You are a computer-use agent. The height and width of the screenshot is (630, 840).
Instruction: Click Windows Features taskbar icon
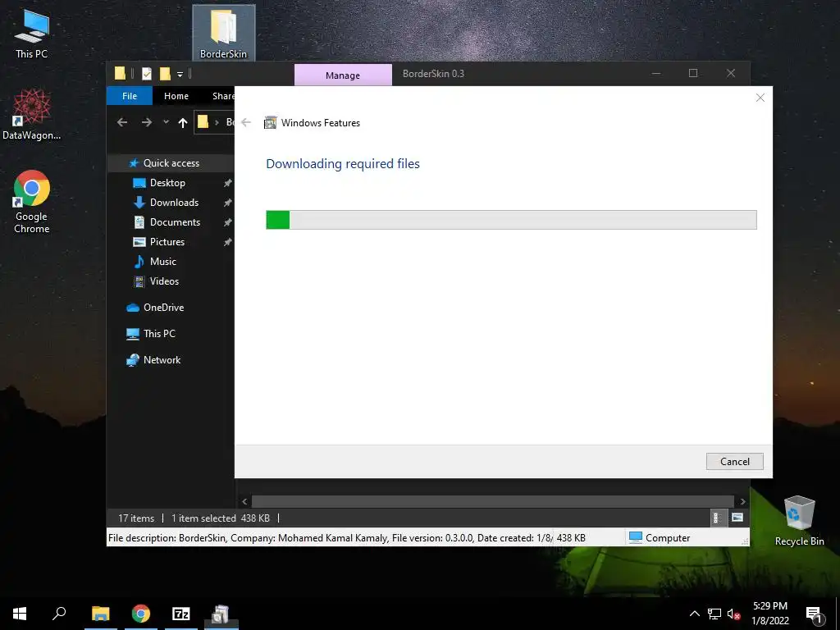coord(221,614)
